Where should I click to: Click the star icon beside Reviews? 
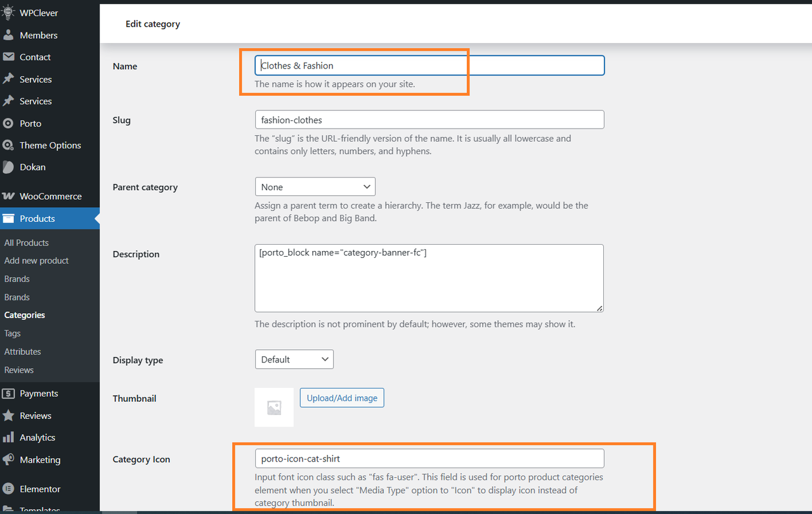(8, 416)
